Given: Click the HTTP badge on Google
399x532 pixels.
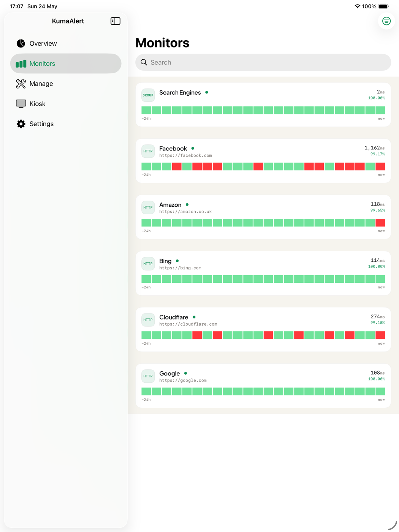Looking at the screenshot, I should (148, 376).
